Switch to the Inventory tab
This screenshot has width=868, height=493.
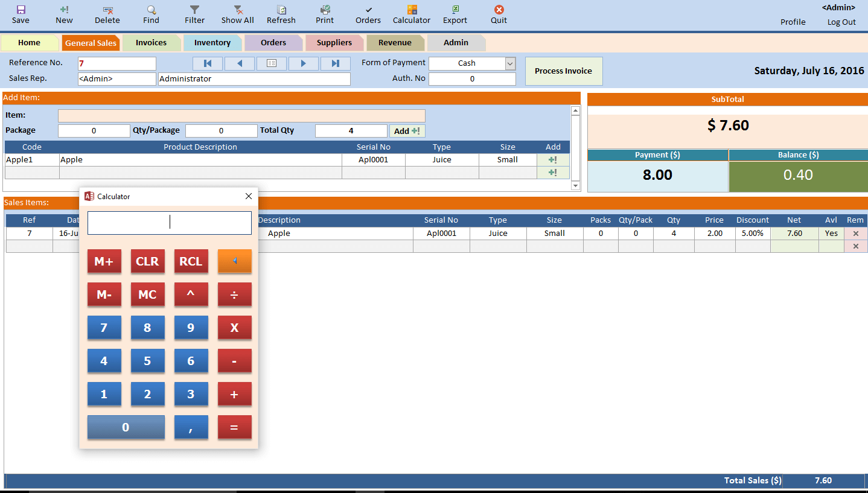212,42
